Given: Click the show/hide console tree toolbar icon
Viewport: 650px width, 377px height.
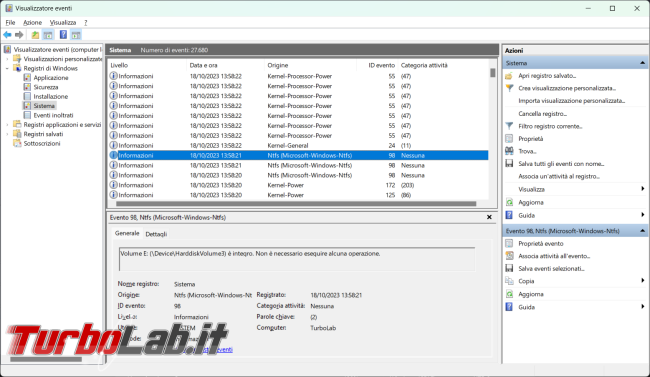Looking at the screenshot, I should [48, 35].
